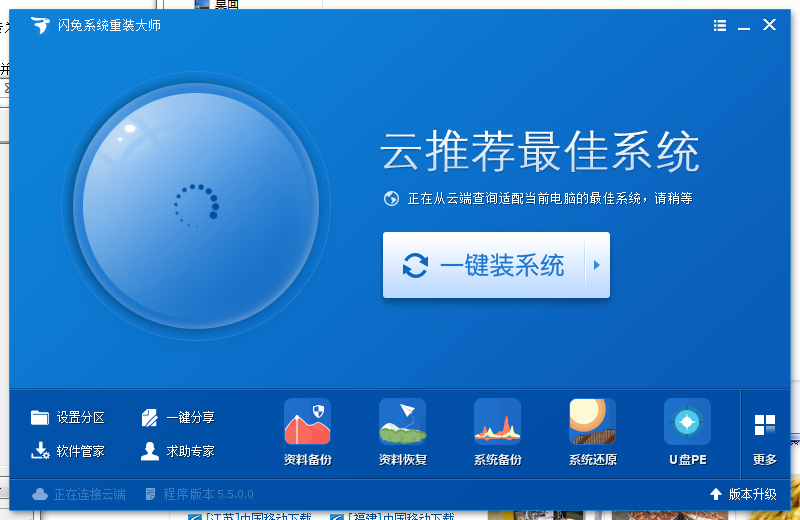Open 设置分区 partition settings
Viewport: 800px width, 520px height.
click(x=68, y=418)
